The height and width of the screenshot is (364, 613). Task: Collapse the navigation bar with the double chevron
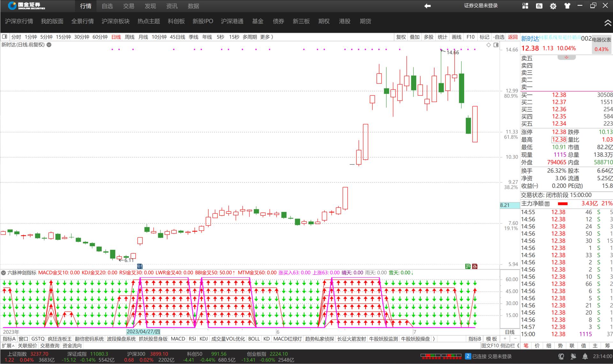(x=608, y=23)
